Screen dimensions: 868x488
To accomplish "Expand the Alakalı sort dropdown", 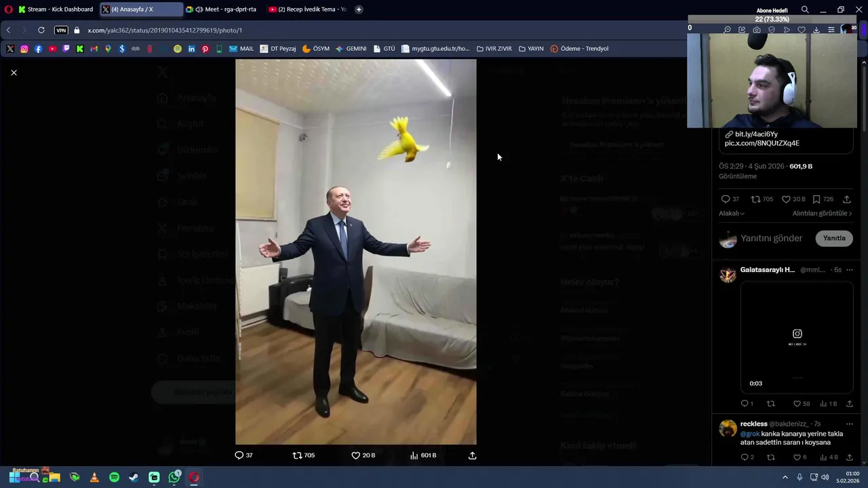I will tap(732, 213).
